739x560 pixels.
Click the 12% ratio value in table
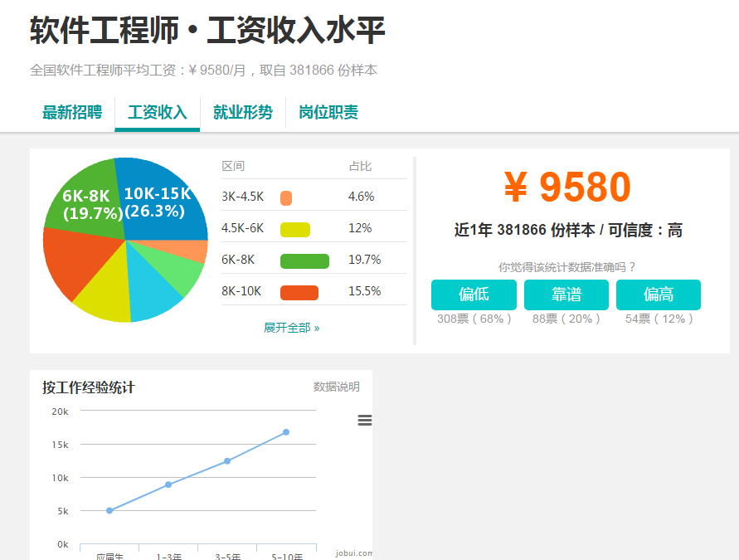click(360, 228)
